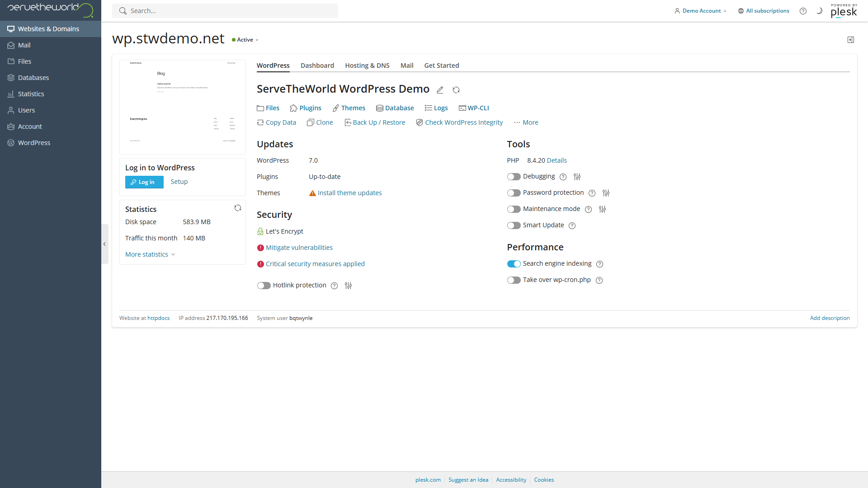The image size is (868, 488).
Task: Click in the Search field
Action: 225,11
